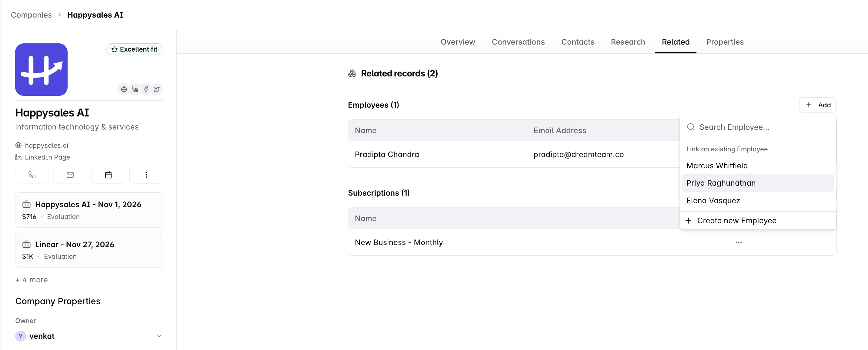Click the Pradipta Chandra employee name

(x=387, y=154)
